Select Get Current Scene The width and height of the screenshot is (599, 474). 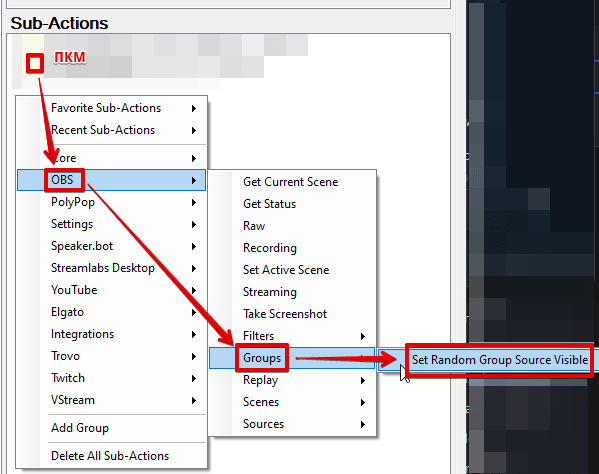(292, 182)
